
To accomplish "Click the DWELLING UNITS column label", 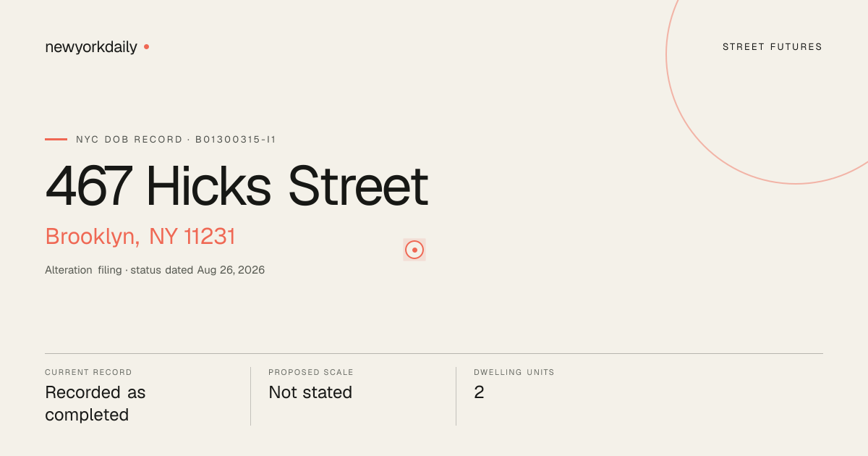I will (514, 372).
